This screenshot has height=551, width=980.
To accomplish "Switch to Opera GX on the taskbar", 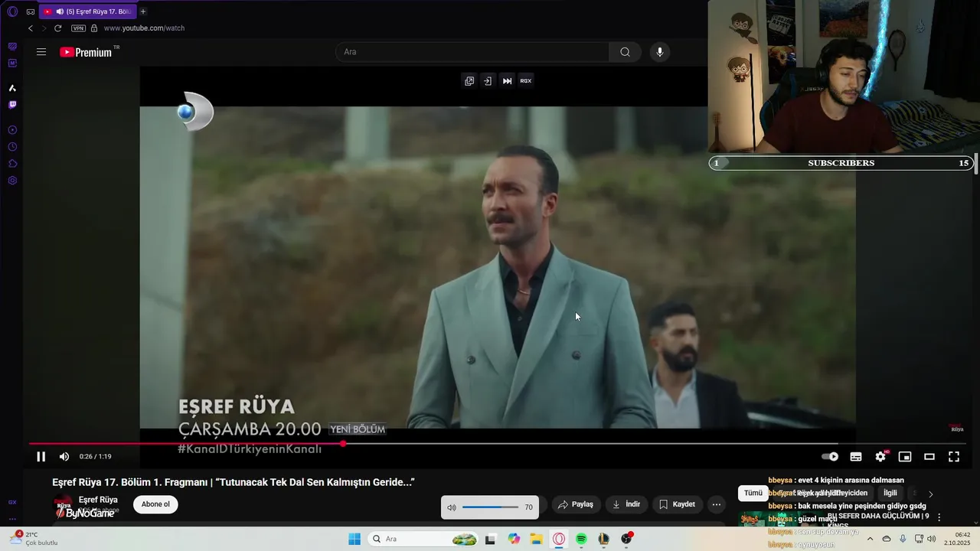I will pos(559,540).
